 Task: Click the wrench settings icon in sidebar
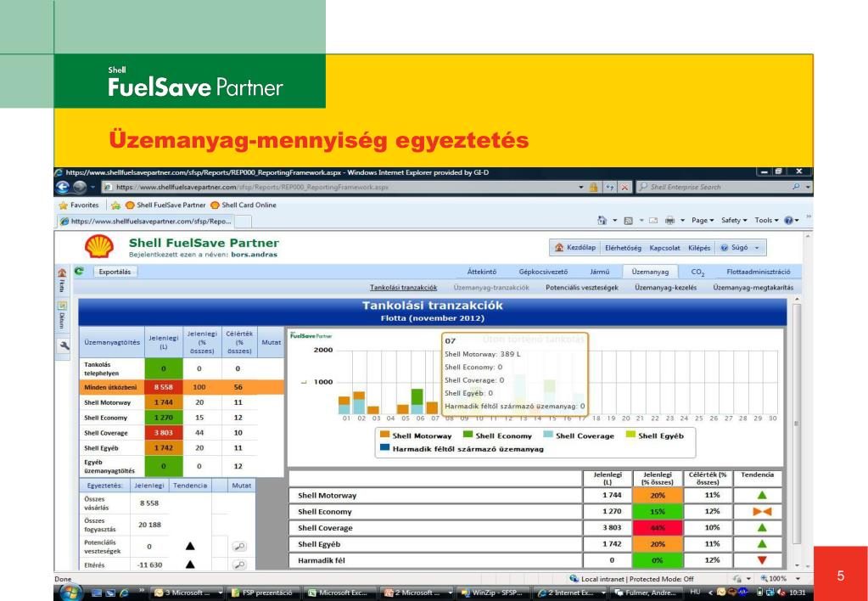point(64,346)
